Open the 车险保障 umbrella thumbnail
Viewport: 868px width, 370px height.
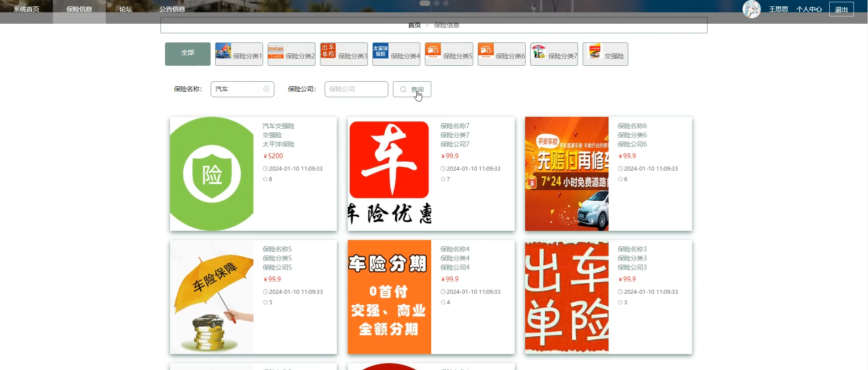(x=212, y=297)
